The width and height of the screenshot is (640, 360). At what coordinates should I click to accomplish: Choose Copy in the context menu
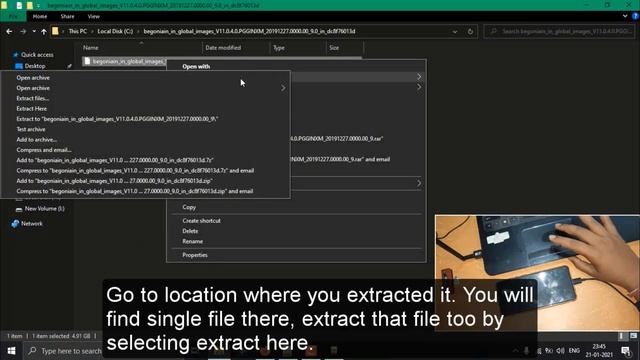[189, 207]
